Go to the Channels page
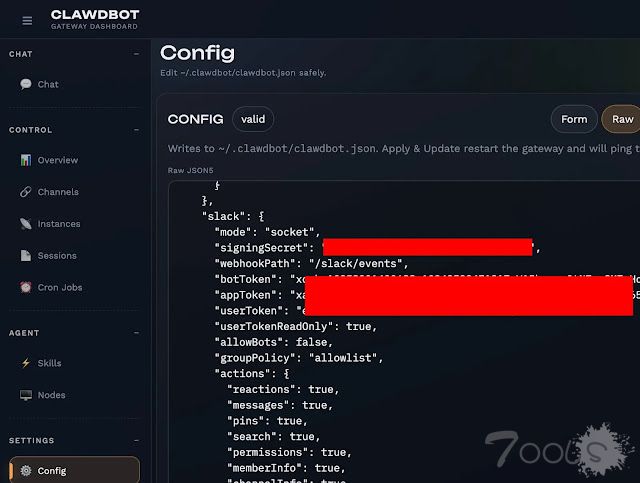 [x=58, y=192]
